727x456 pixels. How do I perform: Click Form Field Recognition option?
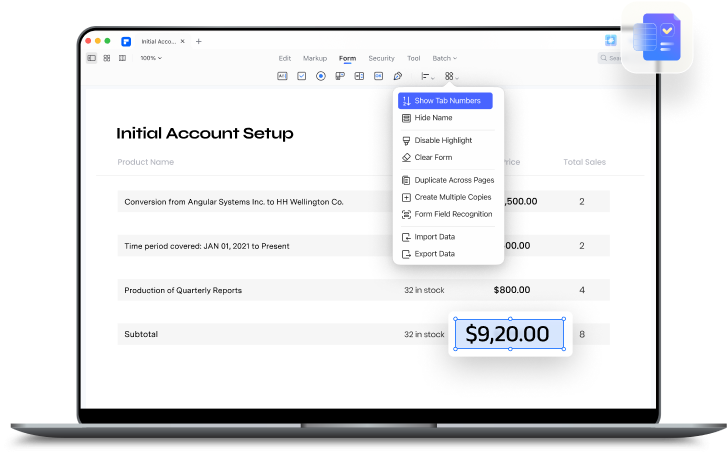(452, 214)
